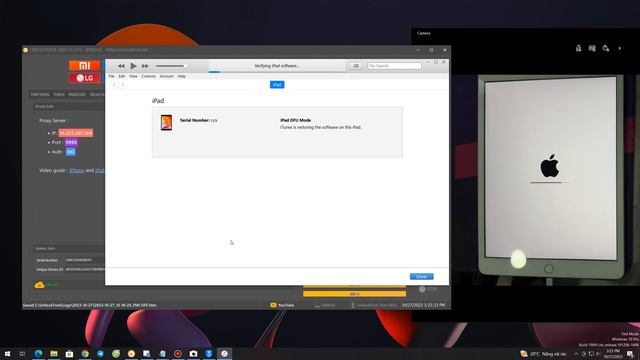Launch Microsoft Edge from the taskbar
This screenshot has height=360, width=640.
tap(38, 353)
